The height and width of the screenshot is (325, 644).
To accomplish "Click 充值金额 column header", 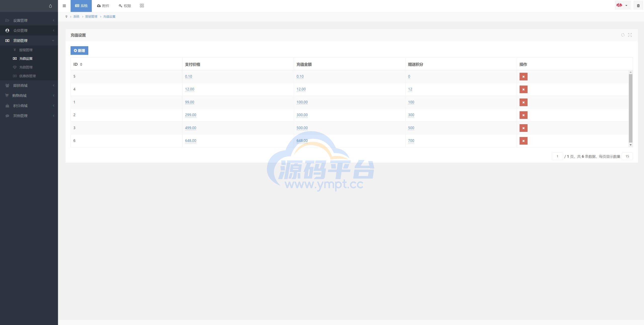I will (x=304, y=64).
